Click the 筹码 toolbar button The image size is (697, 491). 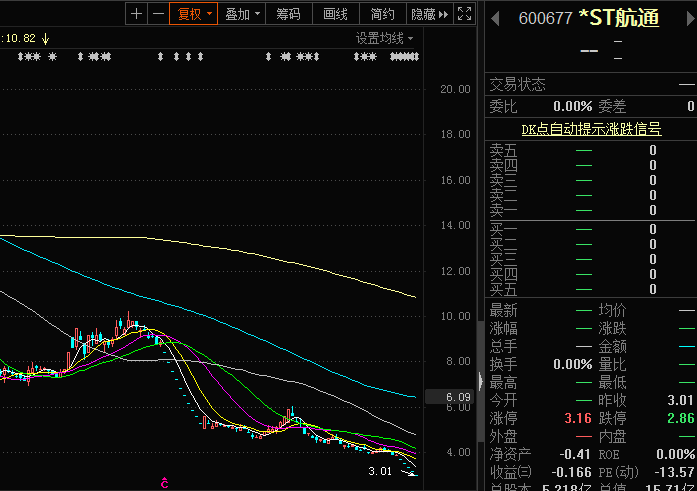[289, 14]
